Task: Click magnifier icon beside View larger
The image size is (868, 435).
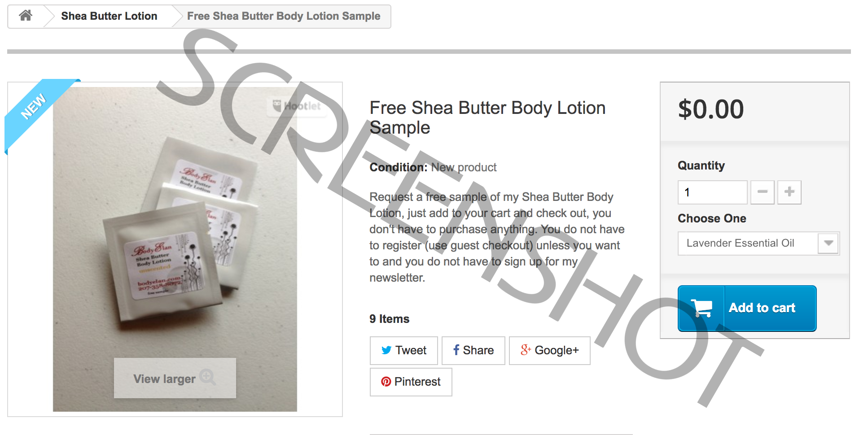Action: pos(207,377)
